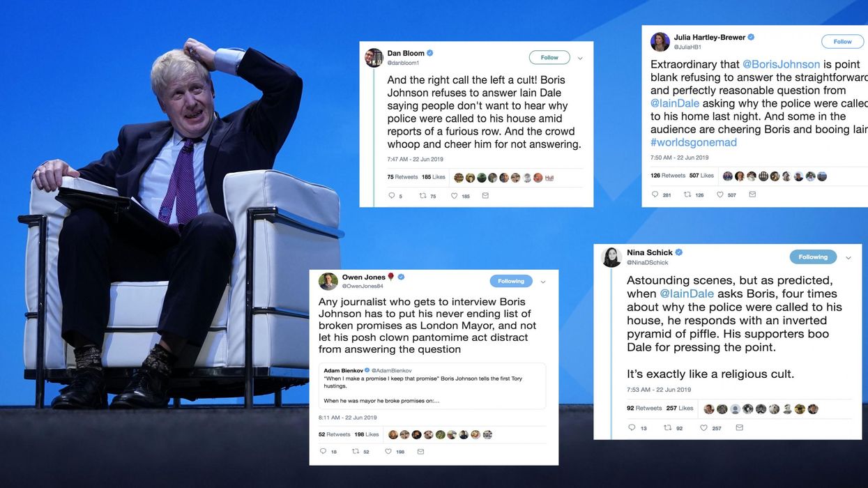
Task: Open the dropdown arrow on Nina Schick's tweet
Action: 848,257
